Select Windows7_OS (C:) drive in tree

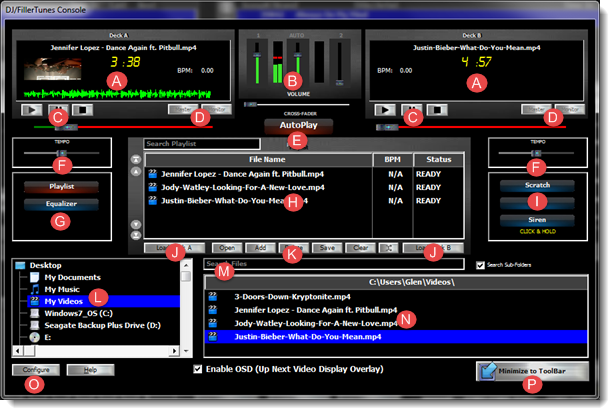click(x=78, y=313)
